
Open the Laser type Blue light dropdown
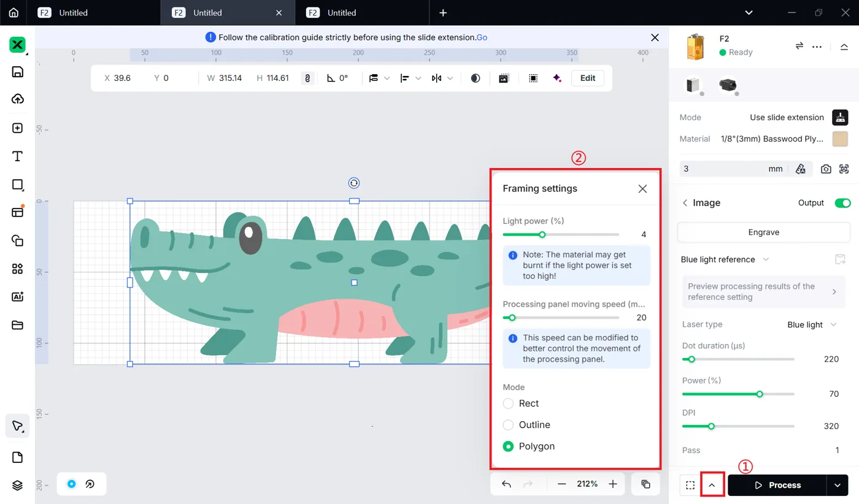tap(812, 324)
